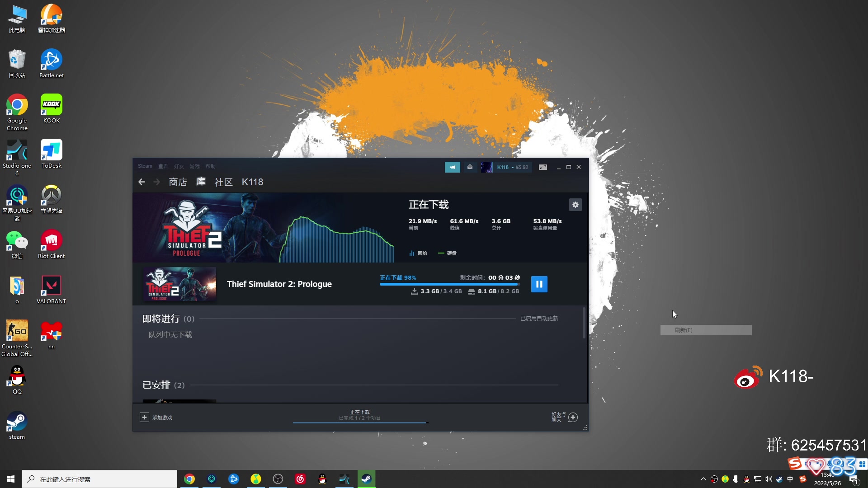This screenshot has width=868, height=488.
Task: Click the 刷新(E) context menu item
Action: [706, 330]
